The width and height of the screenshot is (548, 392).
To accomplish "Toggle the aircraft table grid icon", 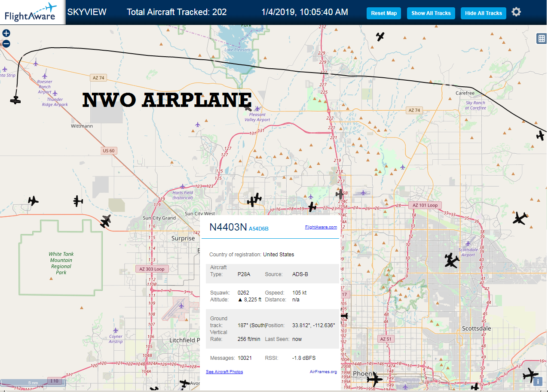I will [x=542, y=39].
